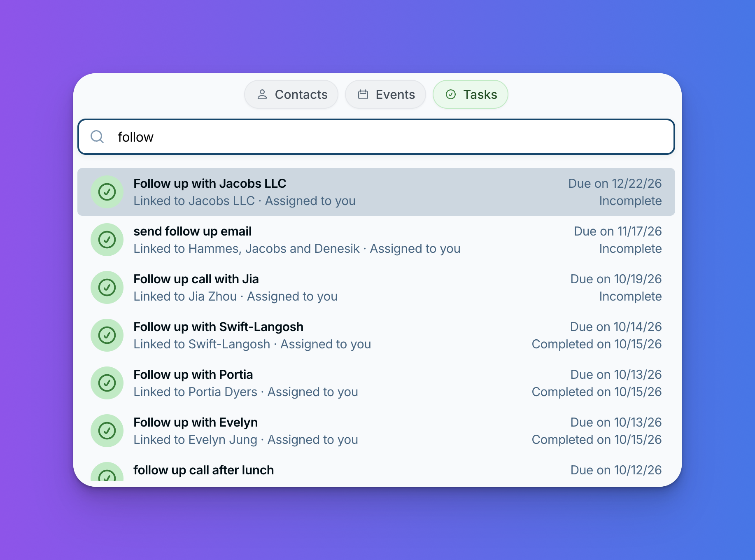
Task: Click the 'Due on 10/19/26' date
Action: click(x=616, y=279)
